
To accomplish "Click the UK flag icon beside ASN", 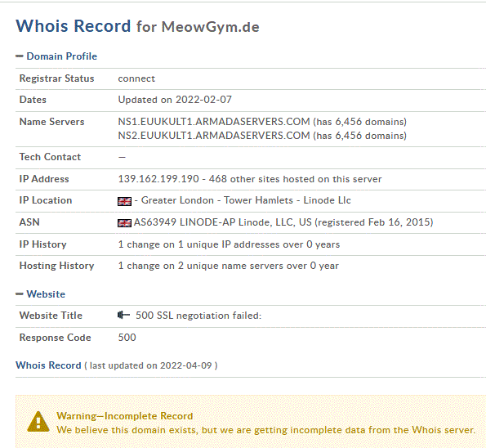I will (124, 223).
